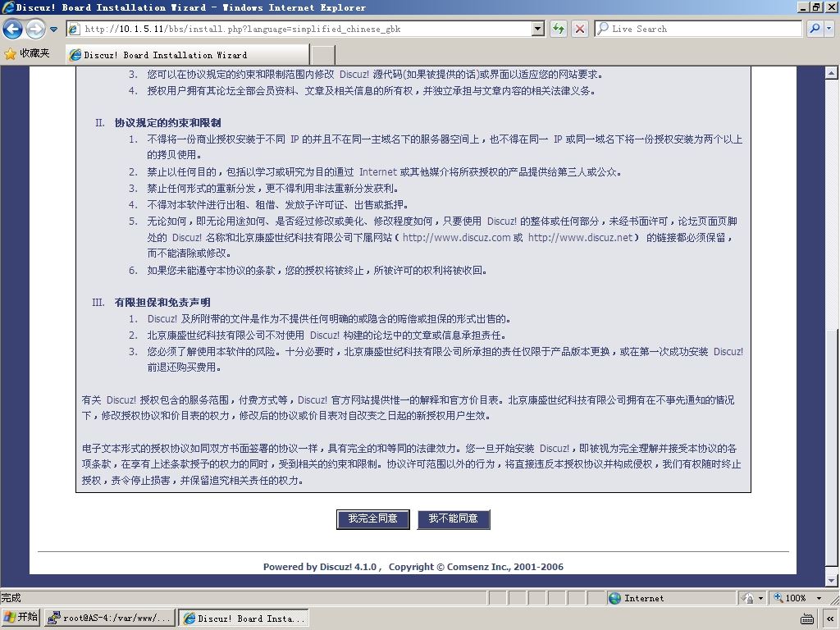Expand the address bar history dropdown

(538, 29)
